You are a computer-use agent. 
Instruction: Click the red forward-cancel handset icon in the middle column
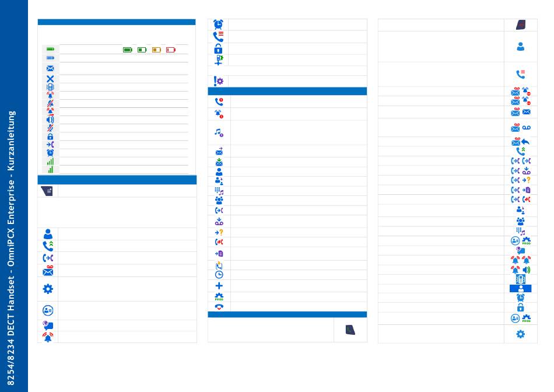tap(219, 242)
